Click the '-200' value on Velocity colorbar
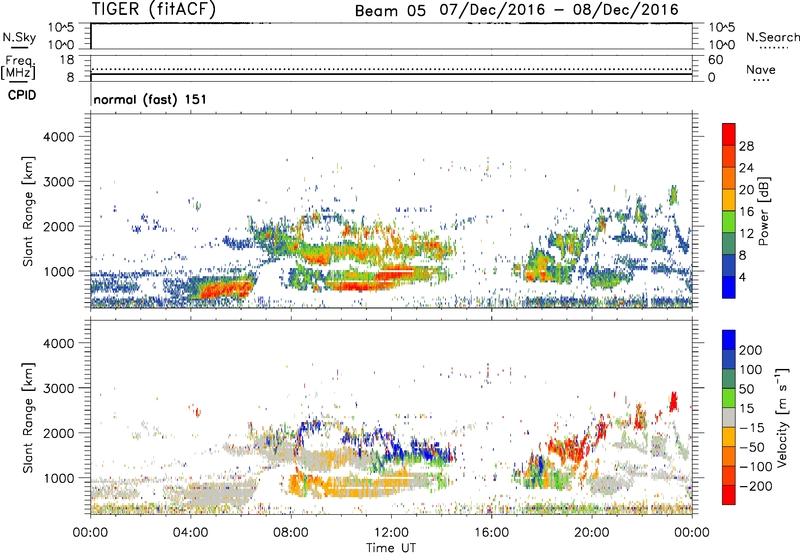Viewport: 800px width, 554px height. [x=756, y=486]
